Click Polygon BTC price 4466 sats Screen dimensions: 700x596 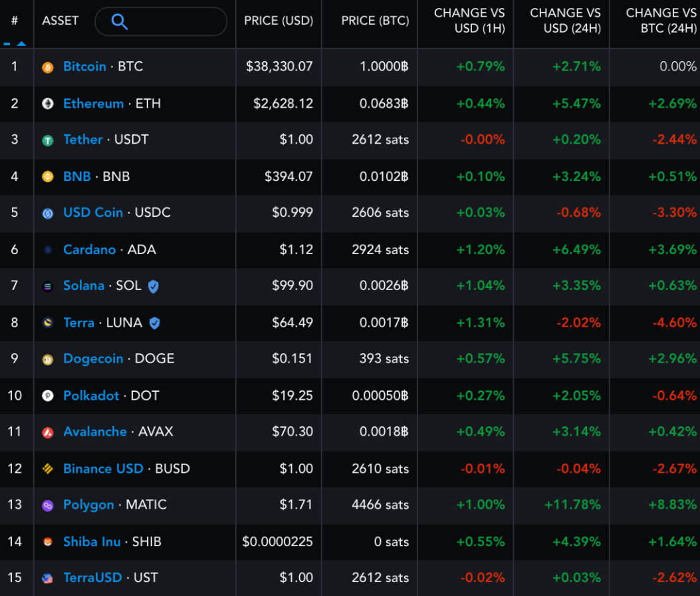380,504
